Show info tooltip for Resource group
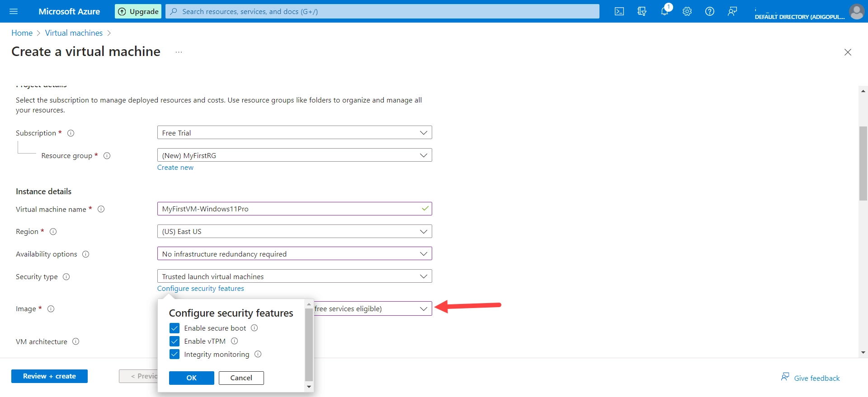Image resolution: width=868 pixels, height=397 pixels. (107, 156)
